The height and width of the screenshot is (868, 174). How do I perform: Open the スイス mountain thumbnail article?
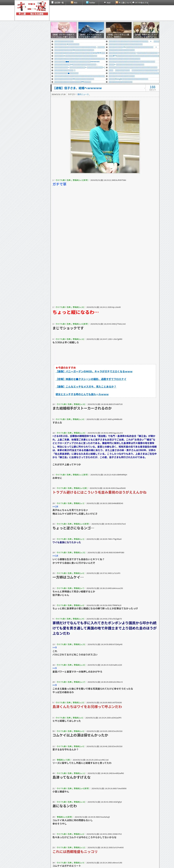pos(91,30)
